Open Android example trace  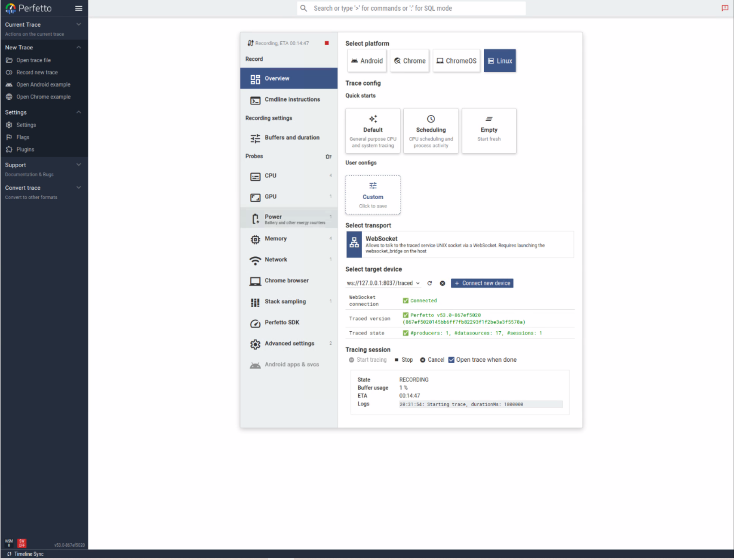tap(43, 85)
